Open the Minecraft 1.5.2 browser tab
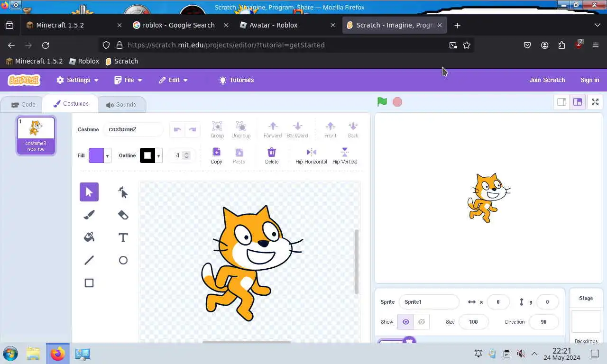607x364 pixels. 74,25
